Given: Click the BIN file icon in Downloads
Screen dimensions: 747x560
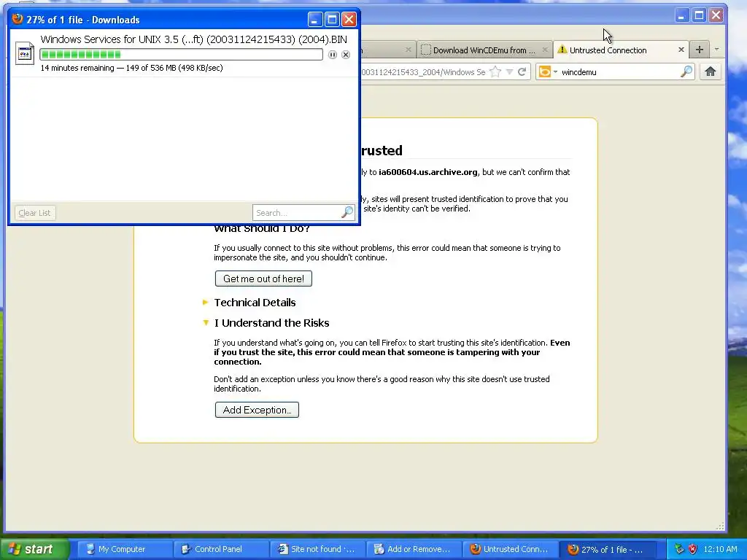Looking at the screenshot, I should (x=24, y=54).
